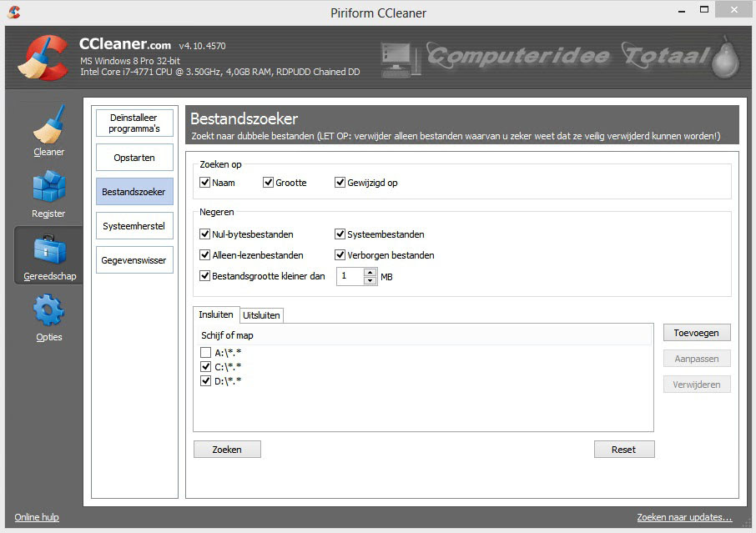The height and width of the screenshot is (533, 756).
Task: Open the Register section cubes icon
Action: coord(48,185)
